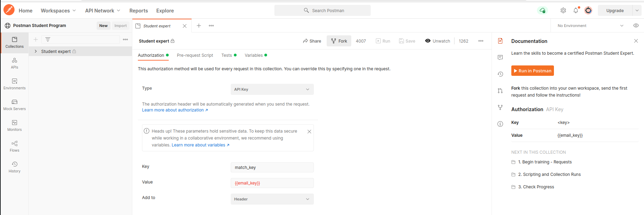Image resolution: width=644 pixels, height=215 pixels.
Task: Click the Value input field
Action: click(272, 183)
